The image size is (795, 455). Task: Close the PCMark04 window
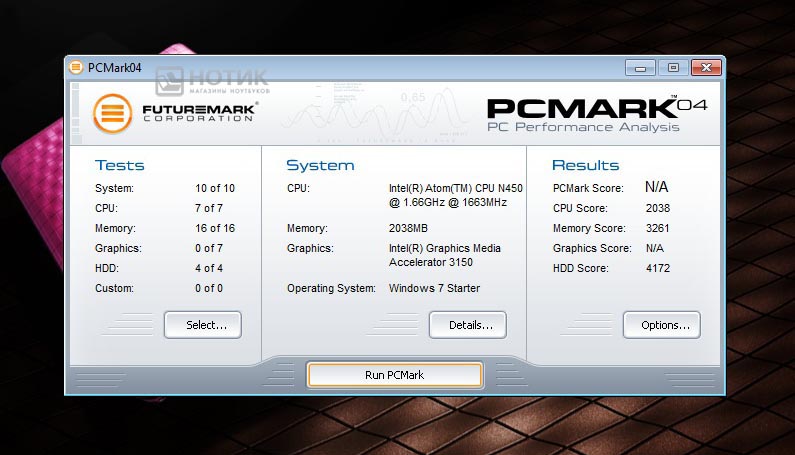706,67
